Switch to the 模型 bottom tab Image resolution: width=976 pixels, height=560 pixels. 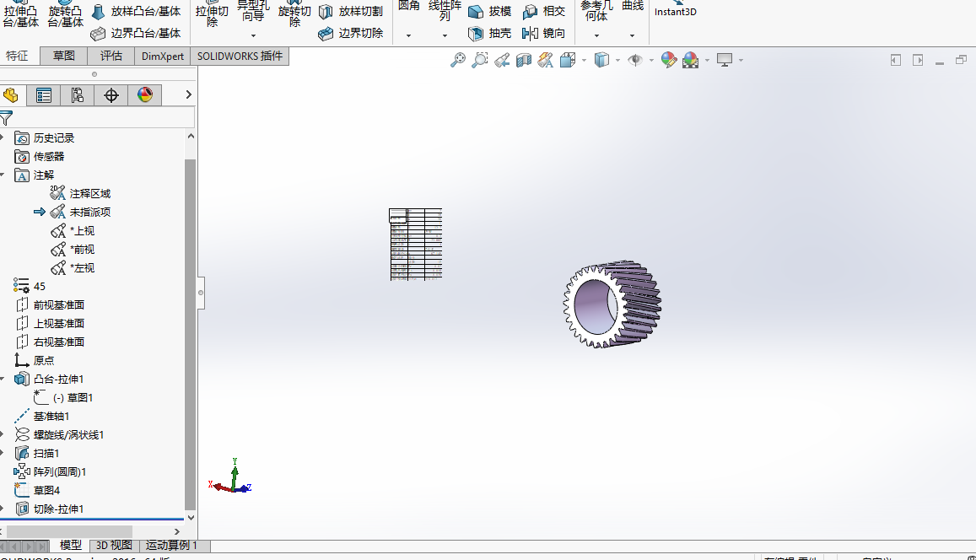tap(70, 545)
